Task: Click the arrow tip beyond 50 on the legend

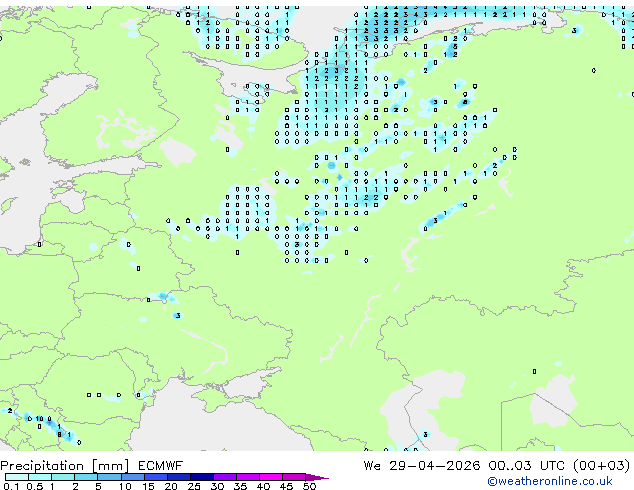Action: [317, 477]
